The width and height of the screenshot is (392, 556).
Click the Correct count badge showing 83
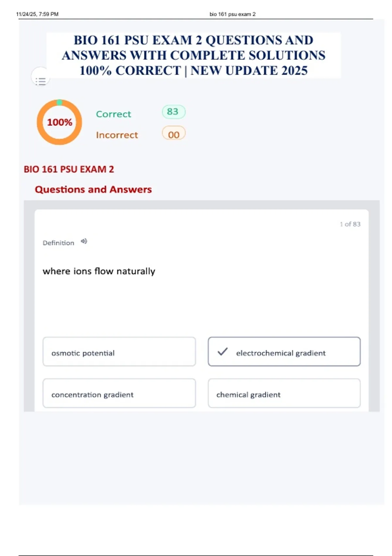pyautogui.click(x=173, y=112)
